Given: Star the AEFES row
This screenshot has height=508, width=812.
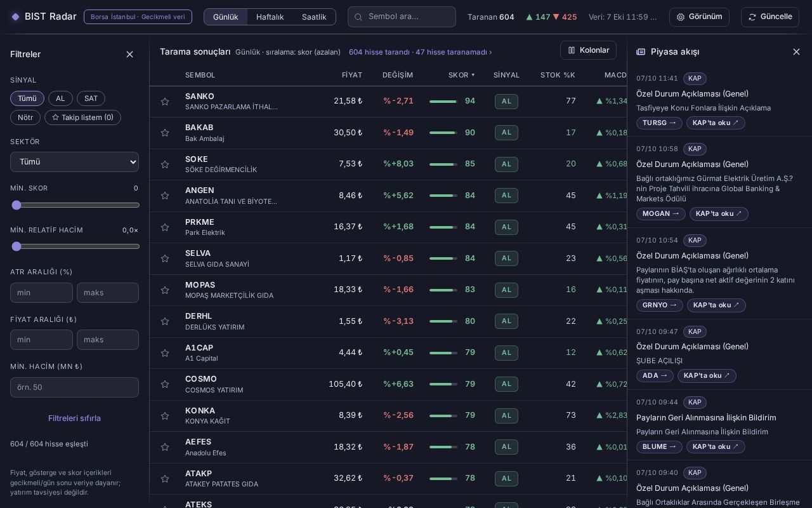Looking at the screenshot, I should click(x=165, y=447).
